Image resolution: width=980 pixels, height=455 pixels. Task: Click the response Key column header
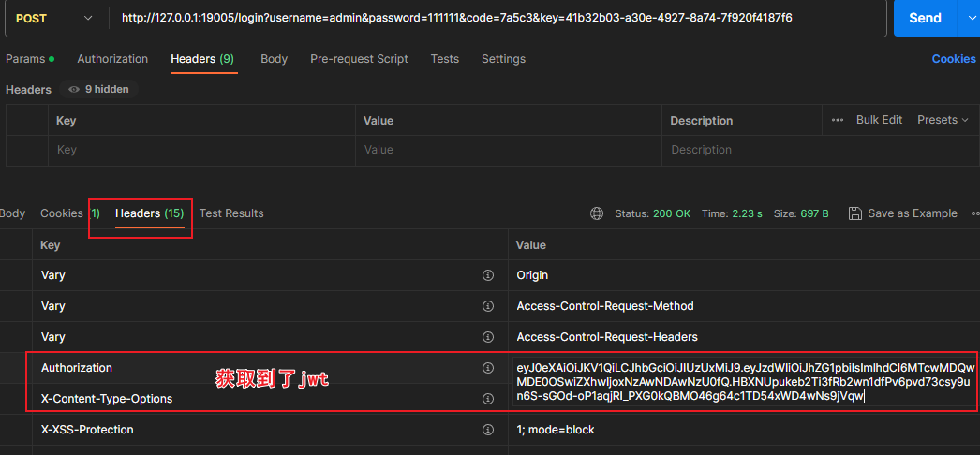click(x=50, y=245)
